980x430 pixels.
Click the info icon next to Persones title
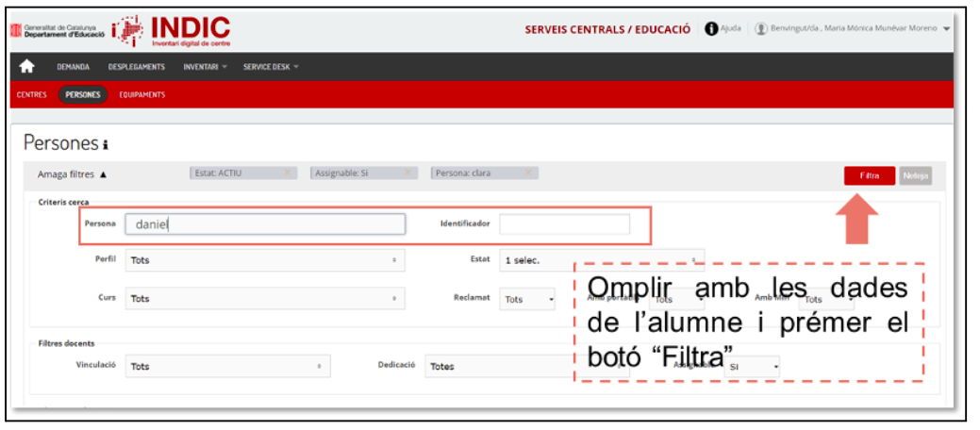(106, 145)
